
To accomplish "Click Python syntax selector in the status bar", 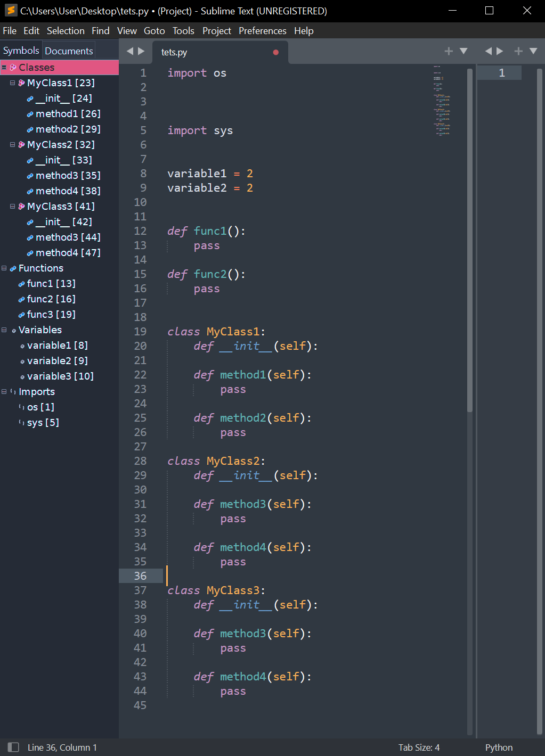I will (x=498, y=747).
